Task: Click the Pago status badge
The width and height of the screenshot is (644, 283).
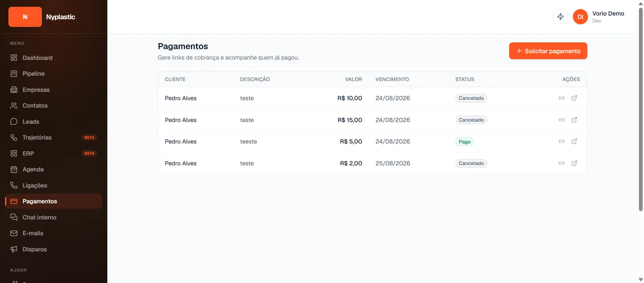Action: pyautogui.click(x=464, y=141)
